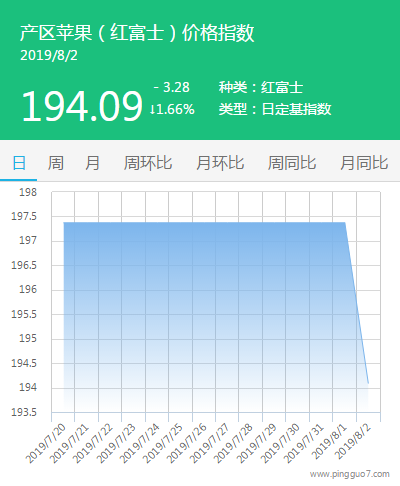
Task: Click the x-axis date 2019/7/27
Action: point(210,443)
